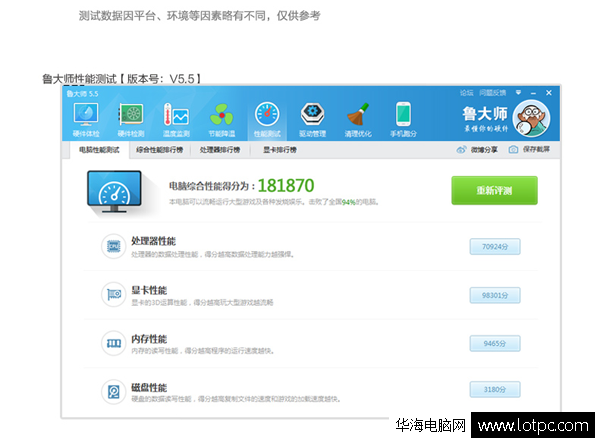This screenshot has height=443, width=600.
Task: Switch to 处理器排行榜 tab
Action: (x=220, y=150)
